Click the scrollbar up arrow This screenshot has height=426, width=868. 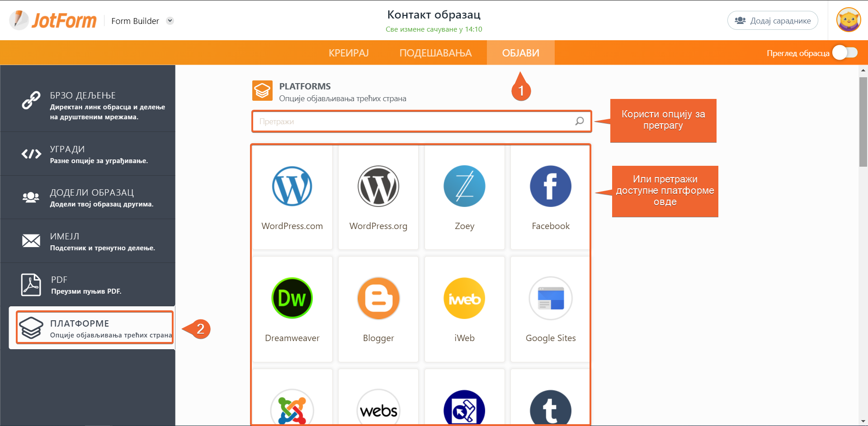point(863,70)
